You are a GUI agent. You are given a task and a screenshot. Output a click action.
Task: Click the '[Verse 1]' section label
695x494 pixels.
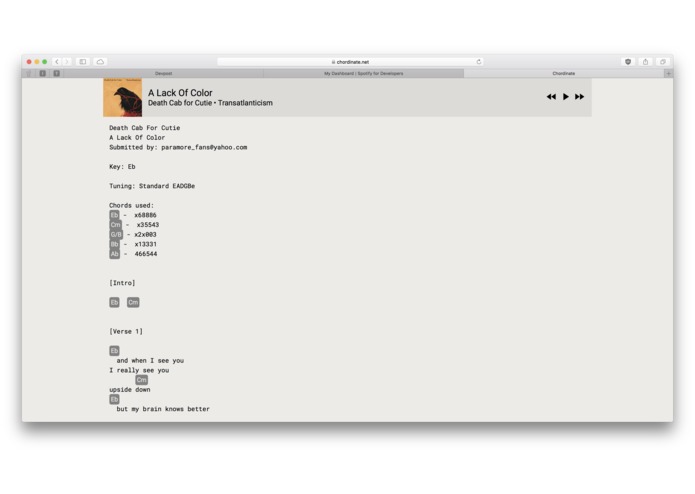click(x=126, y=331)
